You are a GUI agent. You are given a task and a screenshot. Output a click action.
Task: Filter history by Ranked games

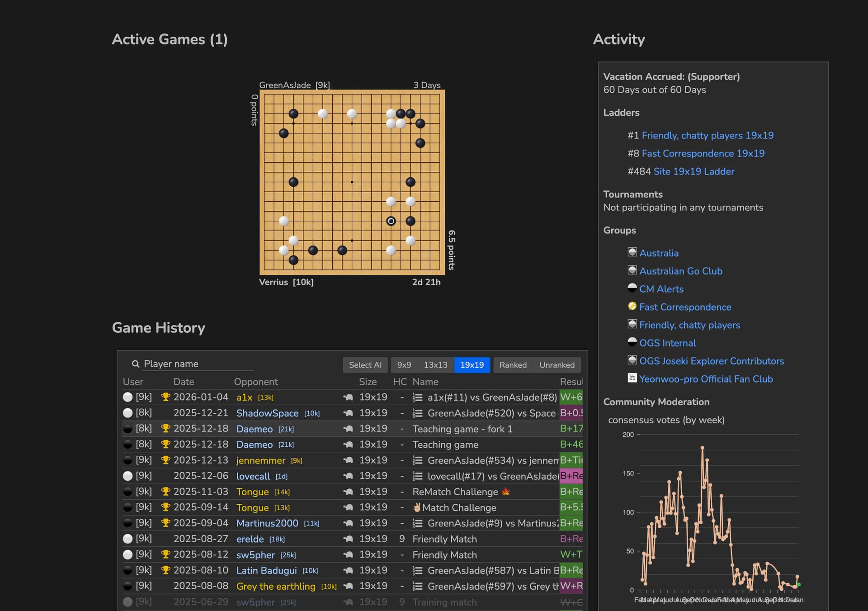point(513,365)
